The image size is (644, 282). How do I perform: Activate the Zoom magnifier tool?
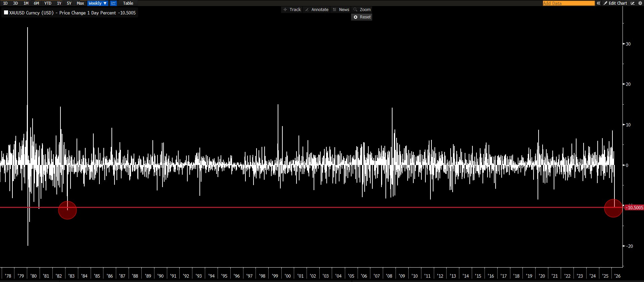tap(362, 10)
